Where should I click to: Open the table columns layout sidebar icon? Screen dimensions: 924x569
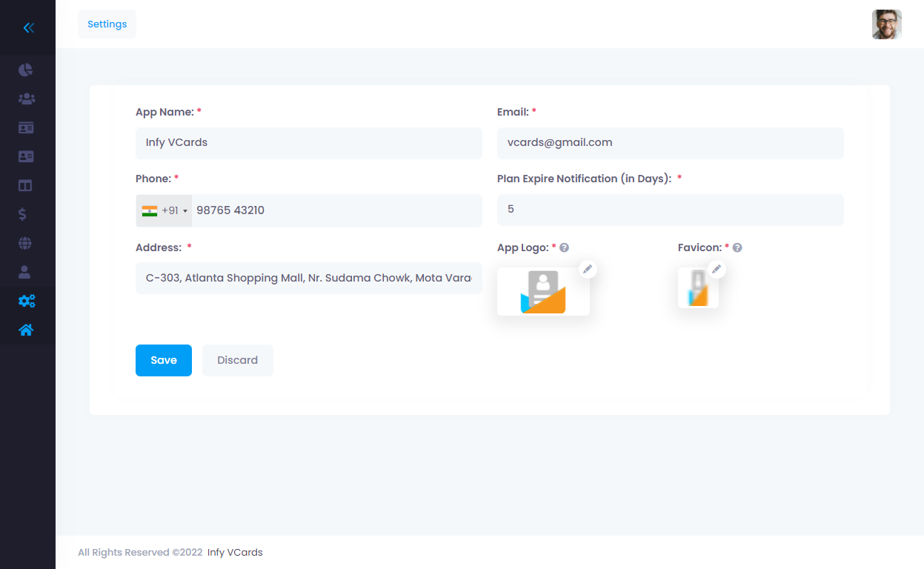tap(26, 185)
